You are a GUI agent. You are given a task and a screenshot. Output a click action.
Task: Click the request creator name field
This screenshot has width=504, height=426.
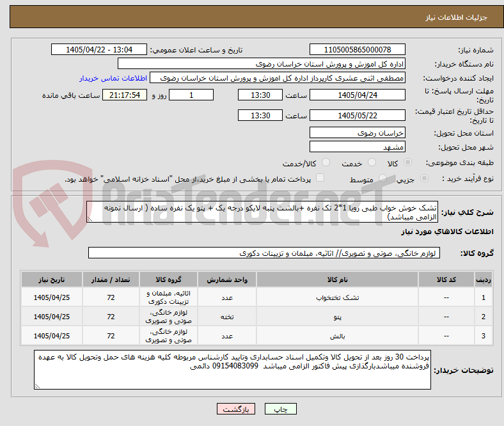[x=278, y=78]
